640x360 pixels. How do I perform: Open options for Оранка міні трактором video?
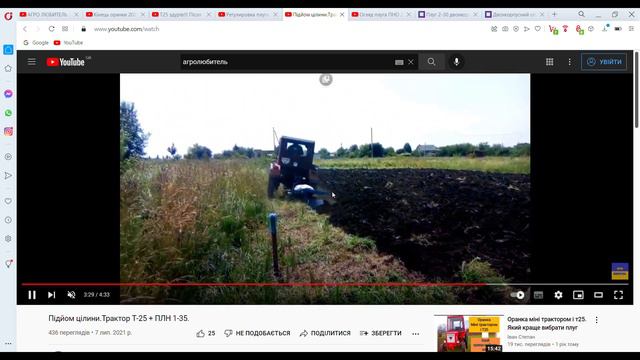[x=596, y=320]
